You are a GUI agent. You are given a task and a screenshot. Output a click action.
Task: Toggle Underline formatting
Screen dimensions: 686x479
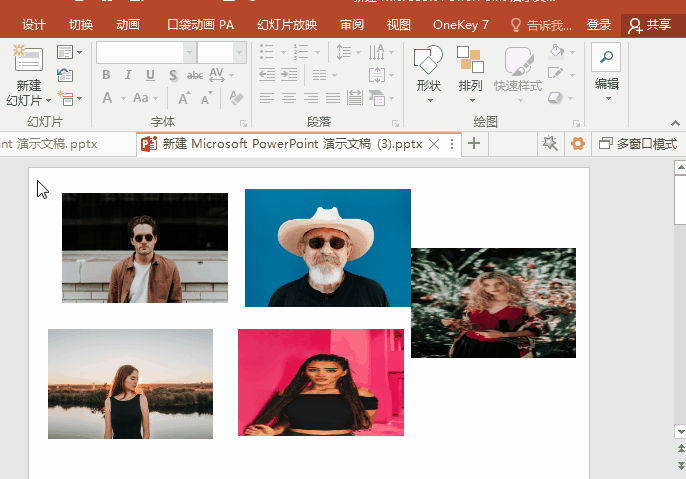(x=150, y=75)
